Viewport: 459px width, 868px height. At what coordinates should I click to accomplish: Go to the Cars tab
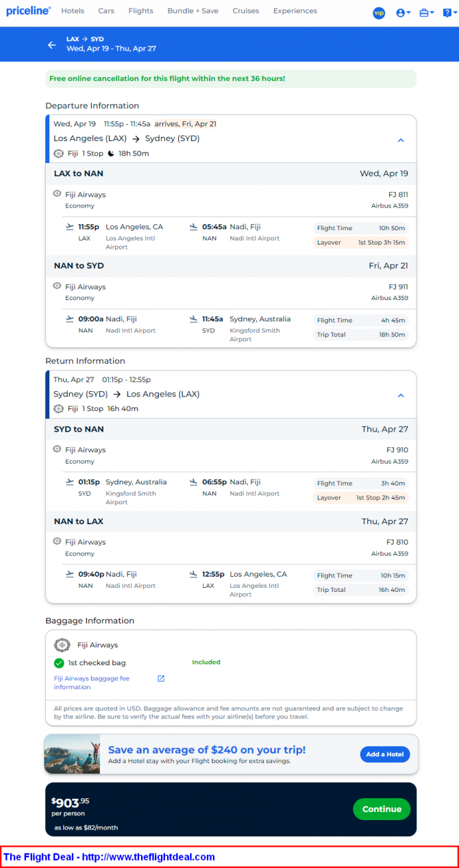106,11
